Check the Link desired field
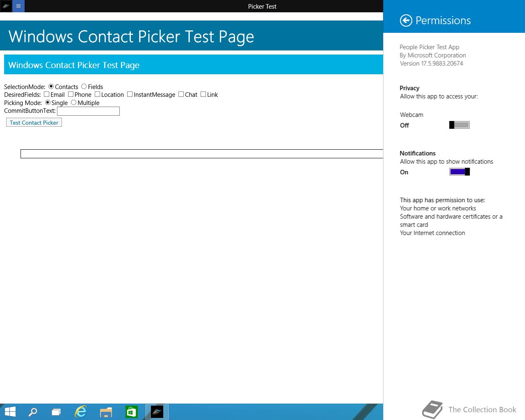Screen dimensions: 525x420 pos(203,94)
